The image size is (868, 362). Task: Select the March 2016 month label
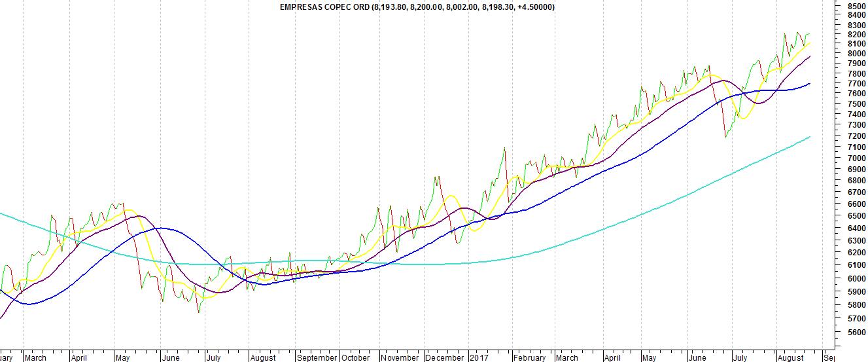35,358
